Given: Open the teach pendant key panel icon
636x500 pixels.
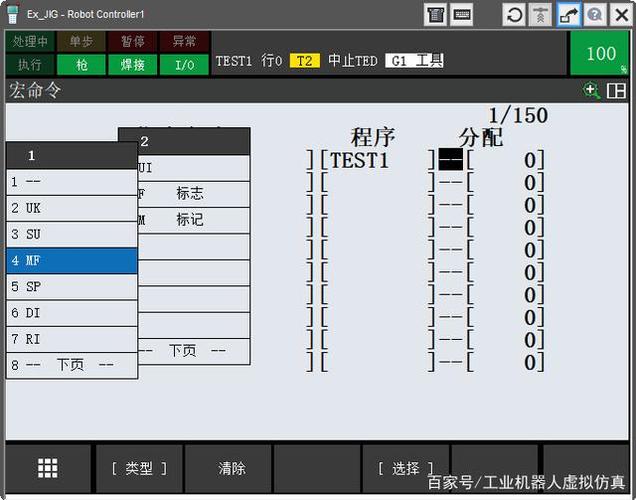Looking at the screenshot, I should [x=435, y=15].
